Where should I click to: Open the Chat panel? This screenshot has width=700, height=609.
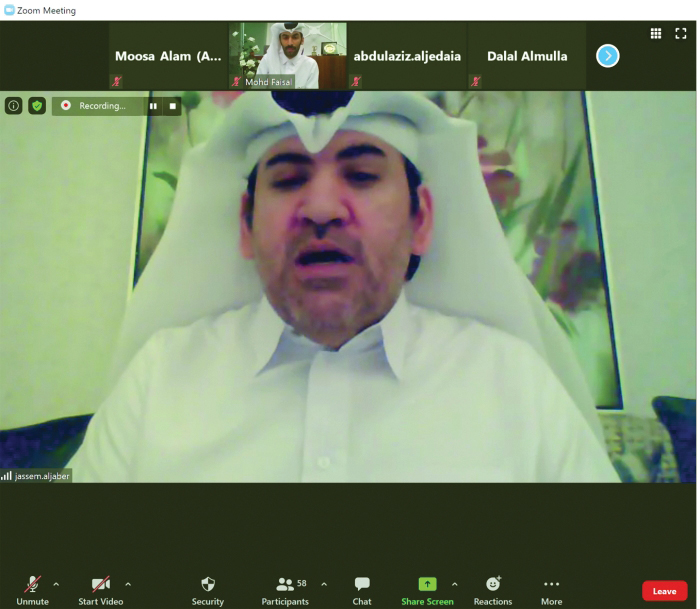point(362,590)
